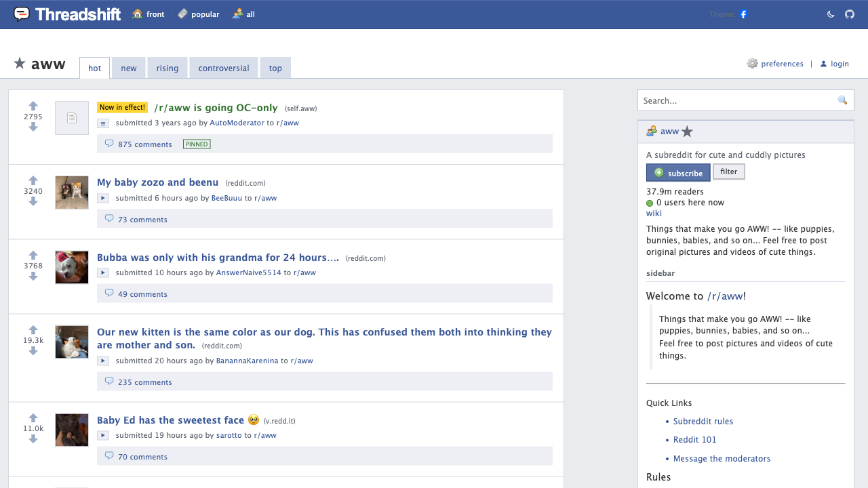Open the Facebook theme selector icon

743,14
